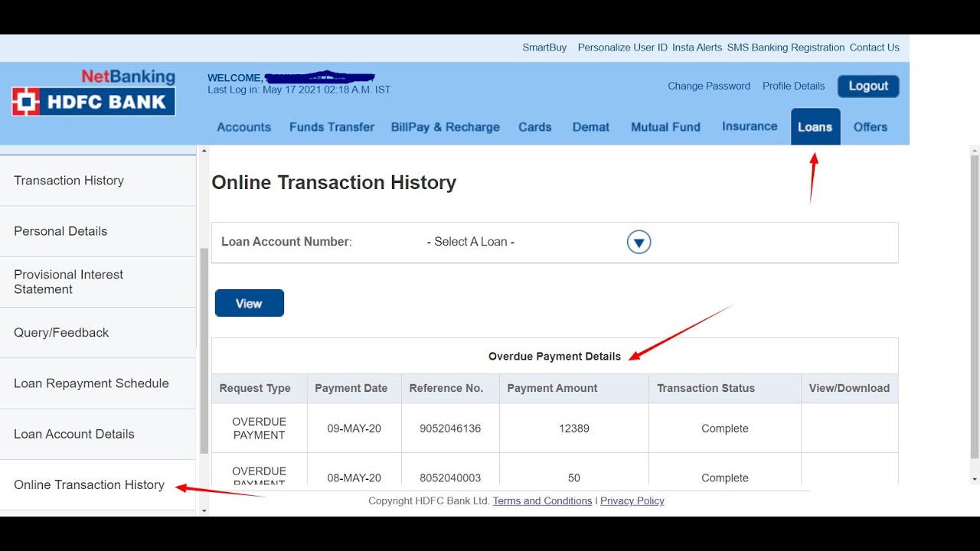
Task: Click sidebar scrollbar down arrow
Action: point(204,510)
